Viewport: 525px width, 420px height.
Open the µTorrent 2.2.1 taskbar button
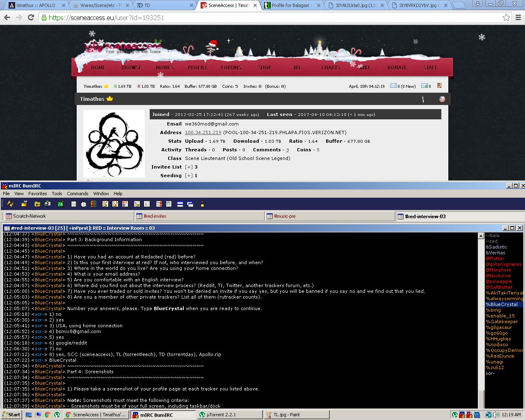coord(230,415)
